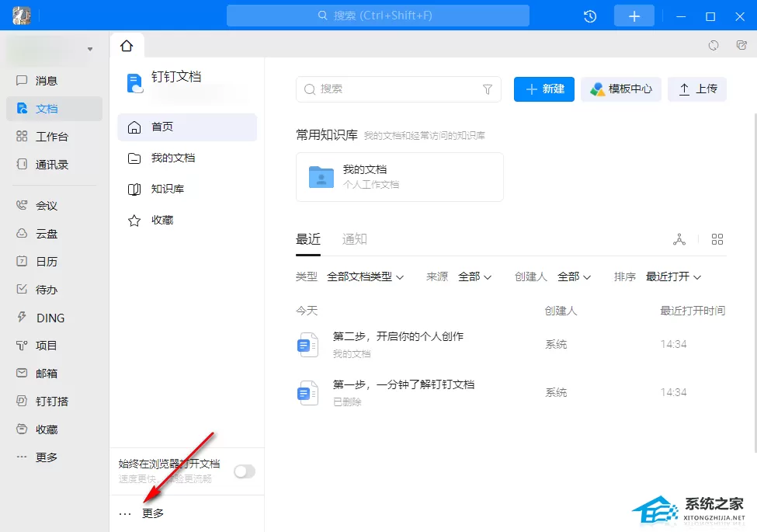Select the 最近 tab
Image resolution: width=757 pixels, height=532 pixels.
(308, 239)
